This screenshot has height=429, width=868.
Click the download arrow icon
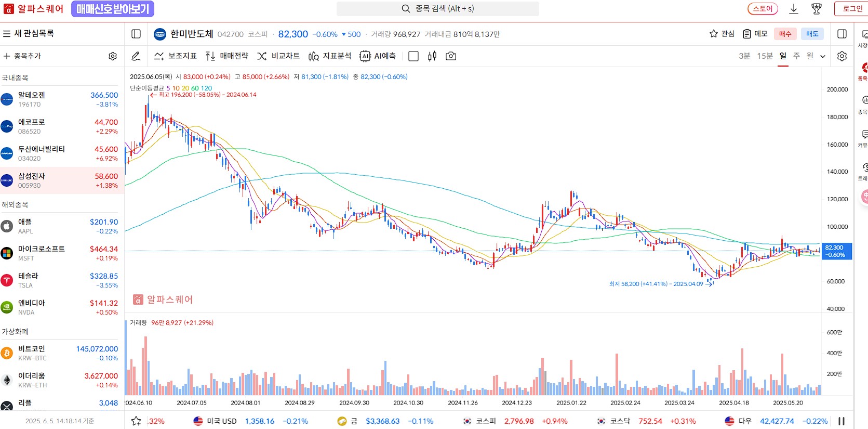point(794,9)
